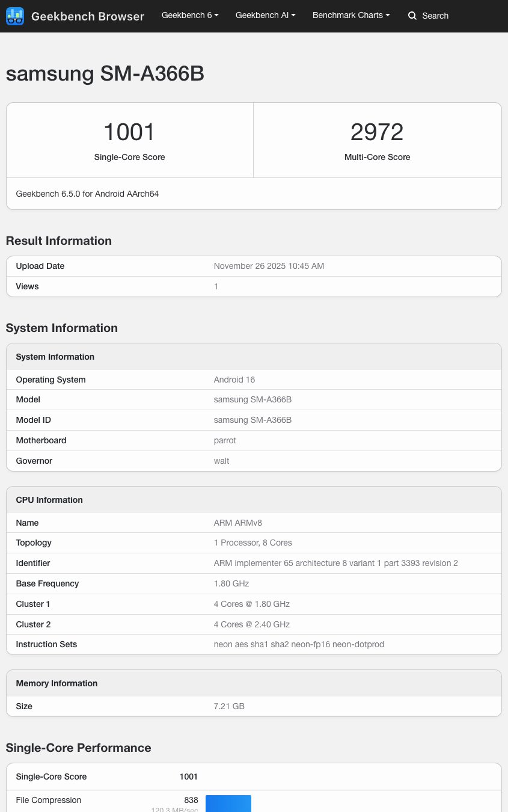Click the File Compression score bar
The image size is (508, 812).
[228, 804]
